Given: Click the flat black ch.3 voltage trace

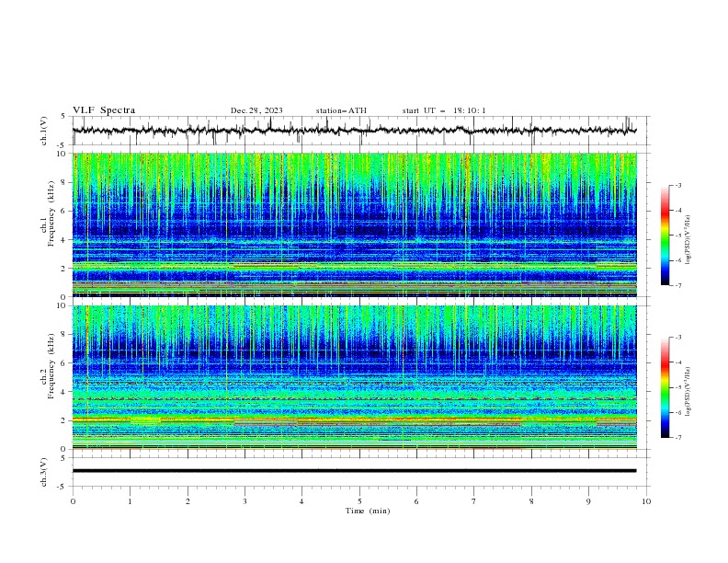Looking at the screenshot, I should click(x=355, y=471).
